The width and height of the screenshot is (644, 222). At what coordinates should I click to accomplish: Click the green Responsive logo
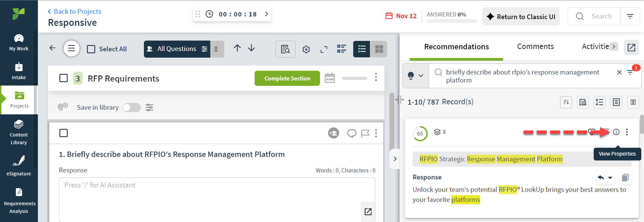19,14
